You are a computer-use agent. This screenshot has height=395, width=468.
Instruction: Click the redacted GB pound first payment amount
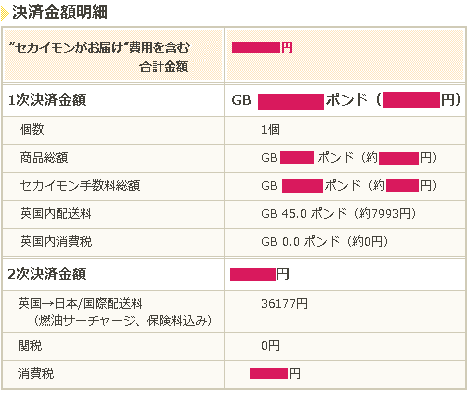291,101
